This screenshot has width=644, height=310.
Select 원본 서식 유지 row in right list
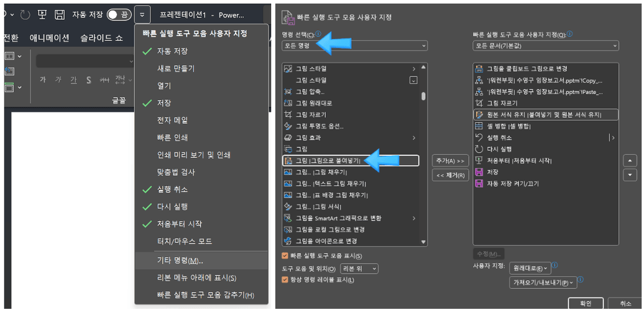pos(546,114)
